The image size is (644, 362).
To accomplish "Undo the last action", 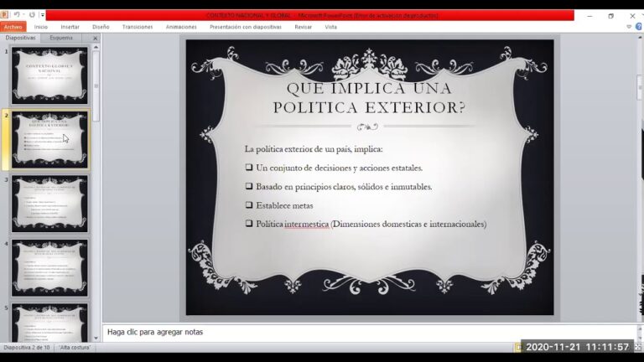I will point(17,15).
